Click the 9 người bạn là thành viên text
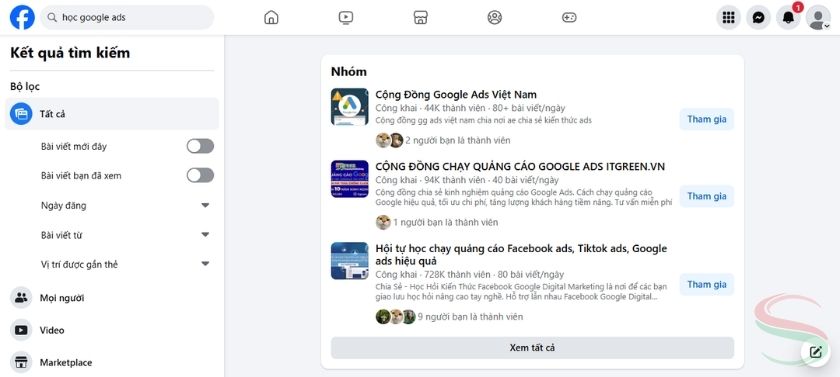The image size is (840, 377). [x=470, y=316]
